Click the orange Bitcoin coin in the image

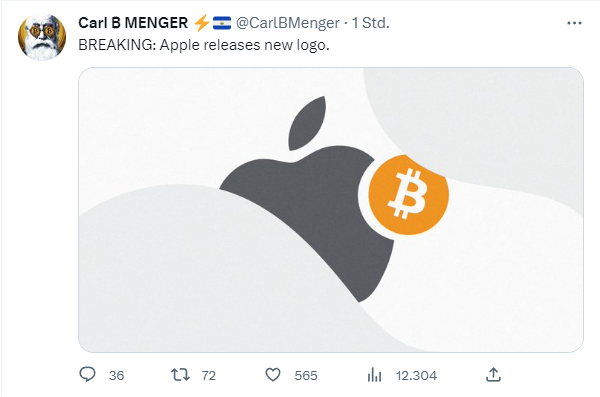[408, 195]
